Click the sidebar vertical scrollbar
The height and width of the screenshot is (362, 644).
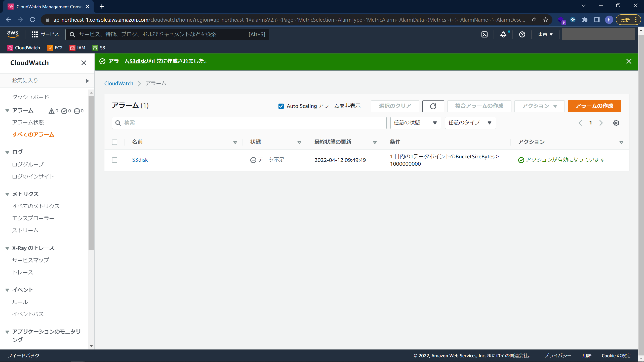[91, 172]
